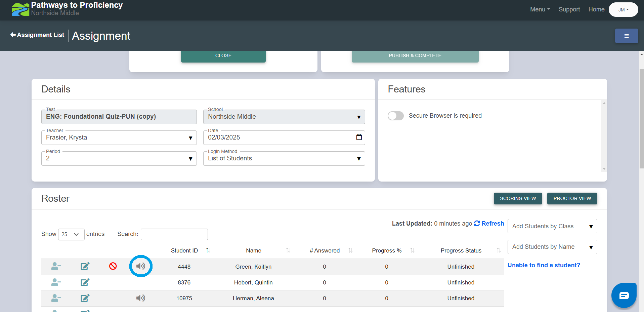Enable Secure Browser is required toggle
644x312 pixels.
pyautogui.click(x=396, y=116)
